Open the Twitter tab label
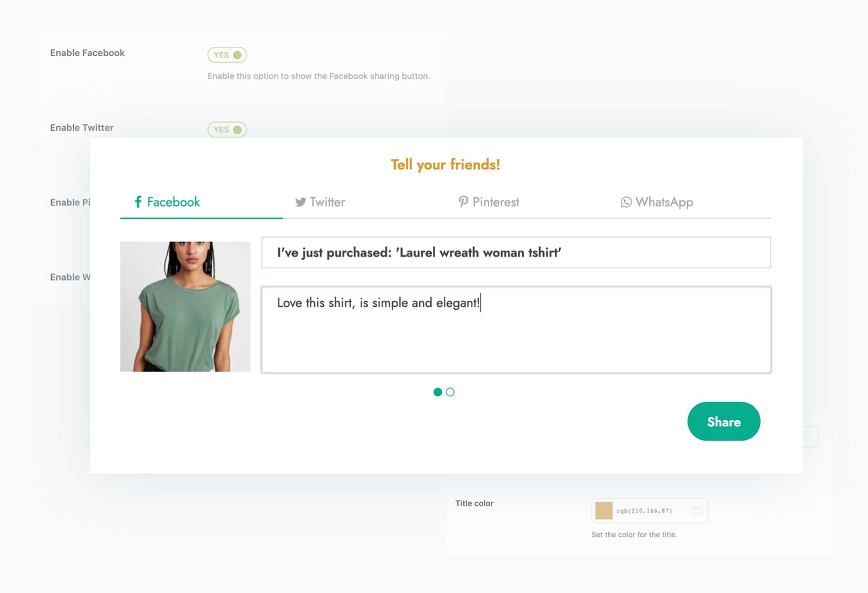Screen dimensions: 868x593 coord(327,202)
